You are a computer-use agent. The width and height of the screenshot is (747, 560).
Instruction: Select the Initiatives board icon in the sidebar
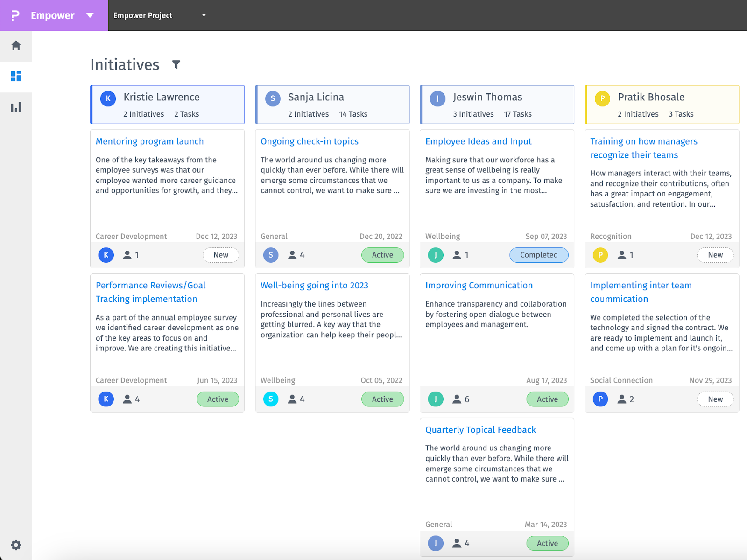click(x=16, y=76)
